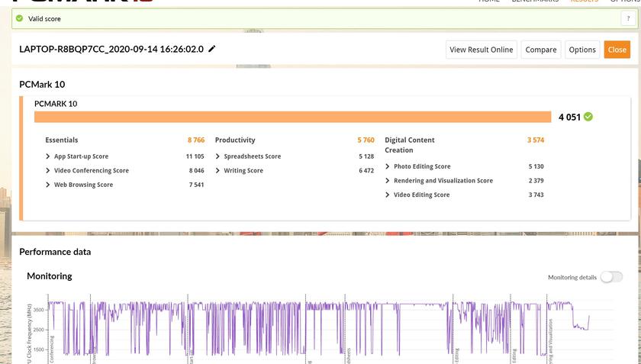Open the result Options button
Screen dimensions: 641x364
(x=581, y=50)
